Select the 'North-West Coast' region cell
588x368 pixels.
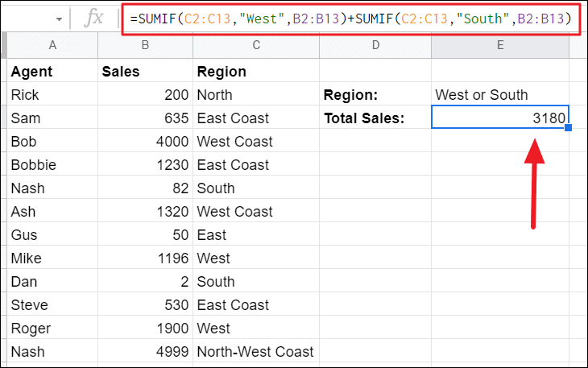point(255,352)
